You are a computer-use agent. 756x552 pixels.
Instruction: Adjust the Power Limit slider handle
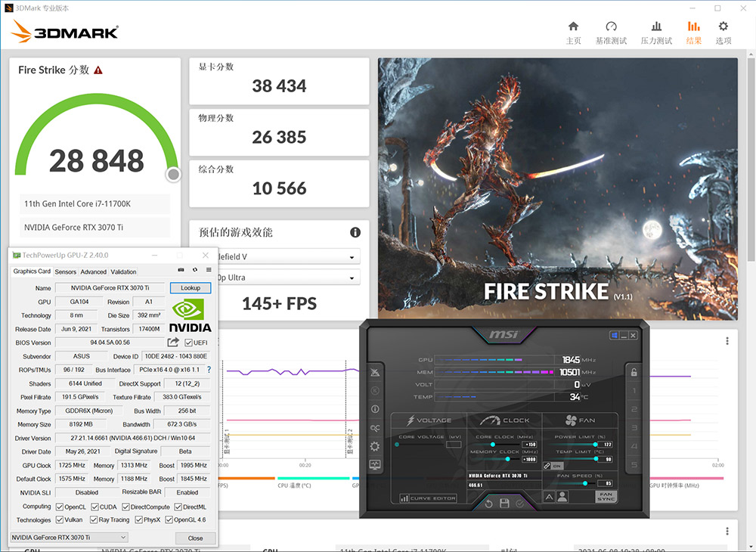click(596, 444)
